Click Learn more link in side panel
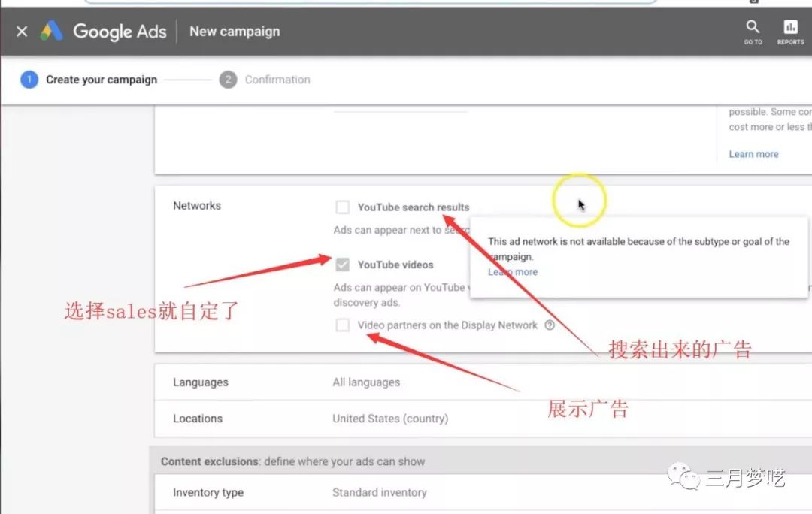812x514 pixels. coord(753,154)
